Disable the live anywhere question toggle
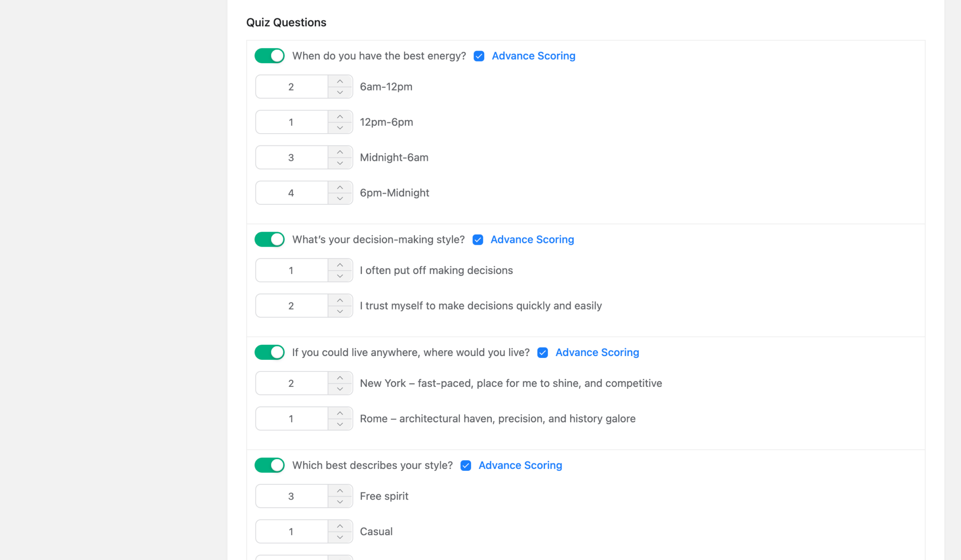Viewport: 961px width, 560px height. coord(269,352)
